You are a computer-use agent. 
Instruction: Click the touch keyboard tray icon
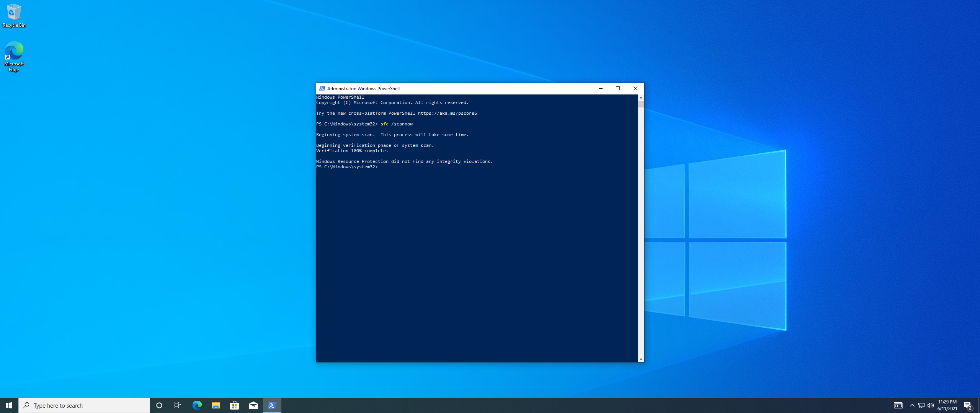tap(898, 405)
